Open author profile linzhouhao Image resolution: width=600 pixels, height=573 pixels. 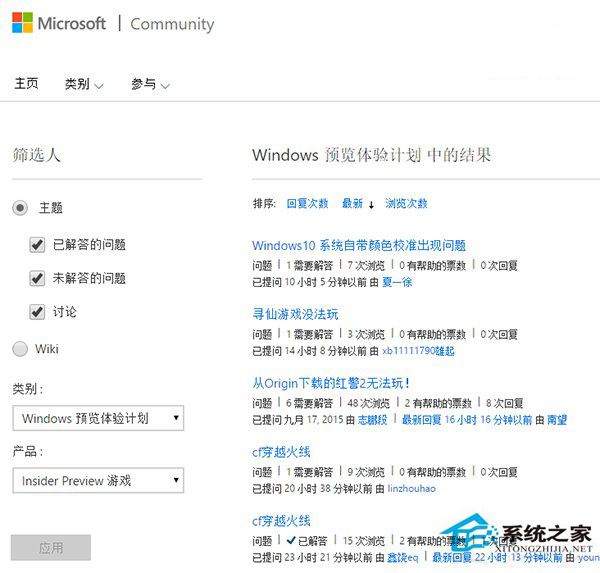411,489
